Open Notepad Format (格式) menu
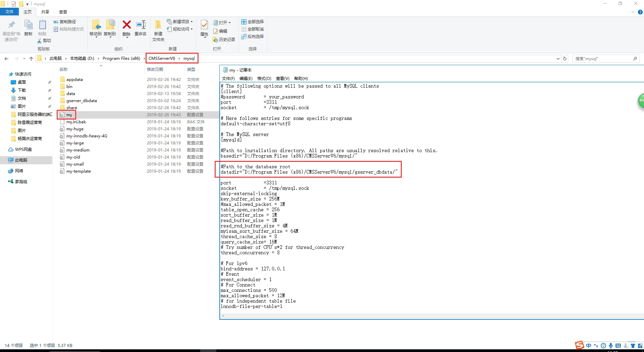The image size is (644, 352). click(264, 79)
